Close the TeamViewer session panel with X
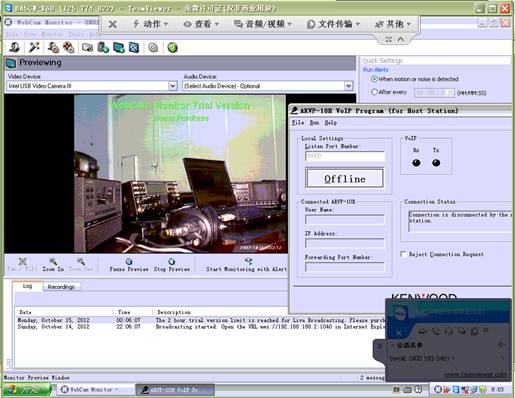515x398 pixels. (398, 332)
